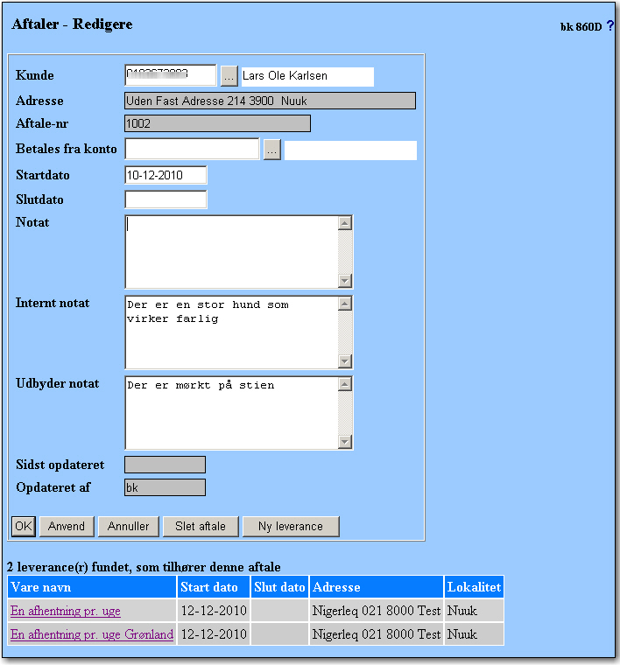Select the Kunde number field

coord(170,76)
